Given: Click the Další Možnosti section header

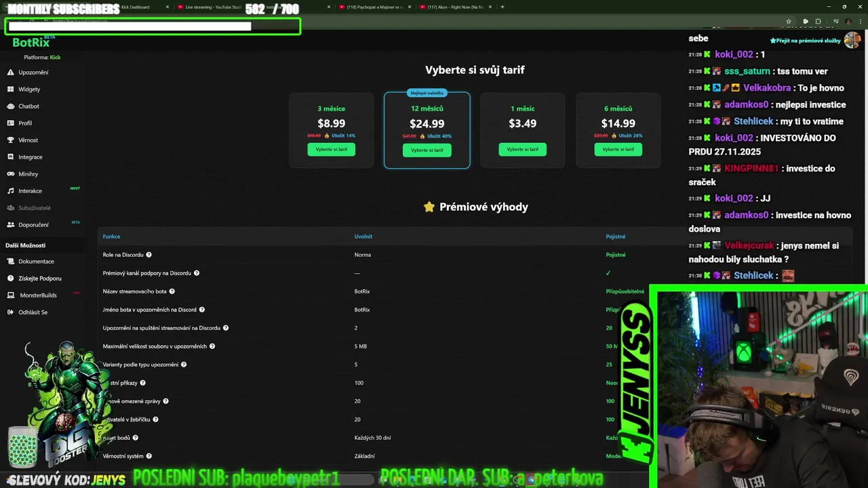Looking at the screenshot, I should pos(25,245).
